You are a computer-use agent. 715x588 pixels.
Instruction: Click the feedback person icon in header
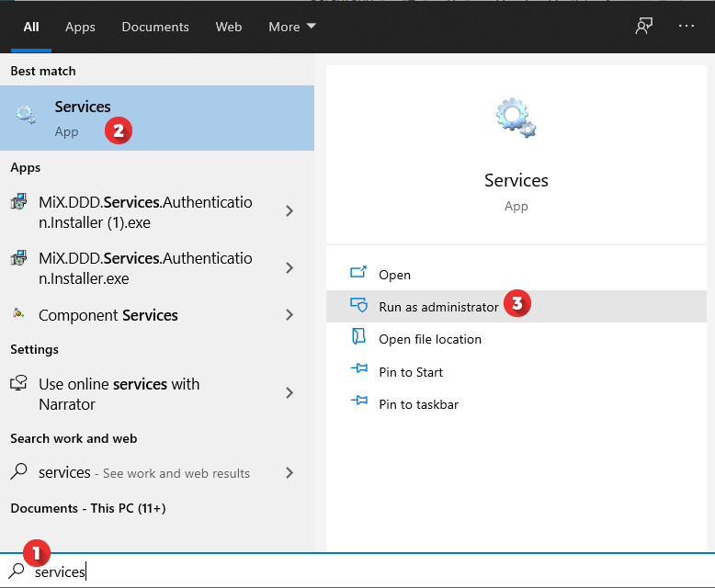coord(644,26)
